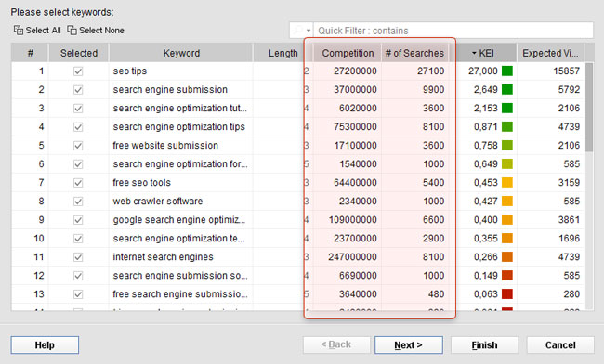Click into the Quick Filter input field
604x364 pixels.
(453, 31)
